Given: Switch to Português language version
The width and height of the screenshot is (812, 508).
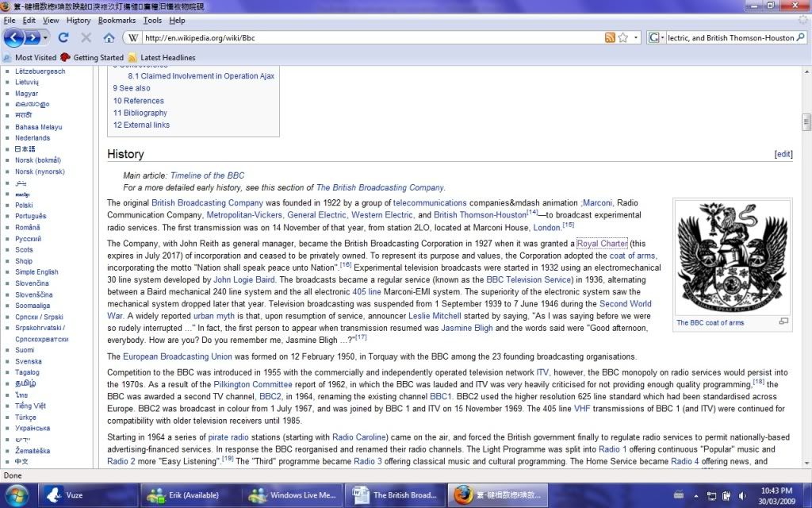Looking at the screenshot, I should pyautogui.click(x=31, y=216).
